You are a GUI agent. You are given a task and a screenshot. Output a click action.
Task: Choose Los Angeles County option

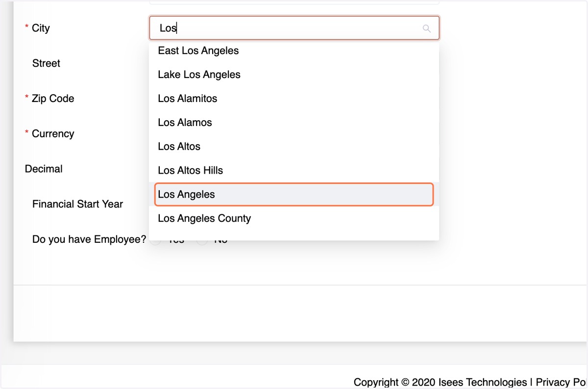point(294,218)
